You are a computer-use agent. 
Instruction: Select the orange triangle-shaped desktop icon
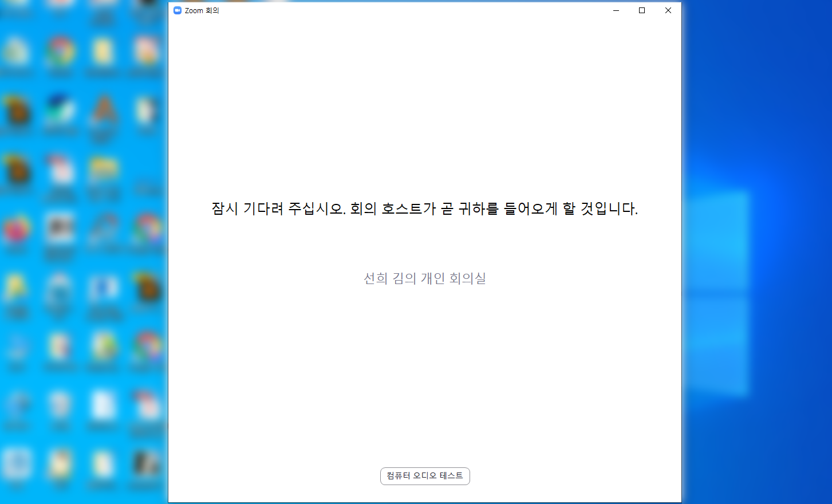tap(103, 110)
